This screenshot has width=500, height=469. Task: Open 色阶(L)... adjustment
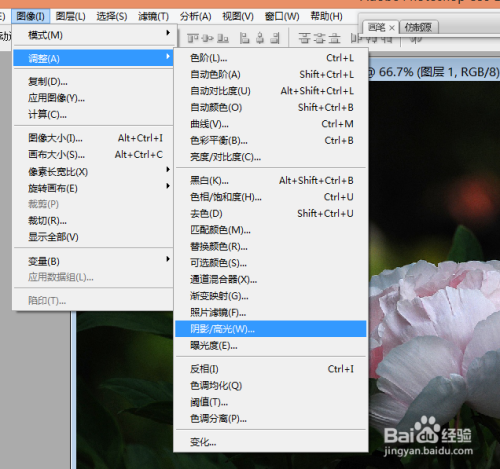click(271, 58)
